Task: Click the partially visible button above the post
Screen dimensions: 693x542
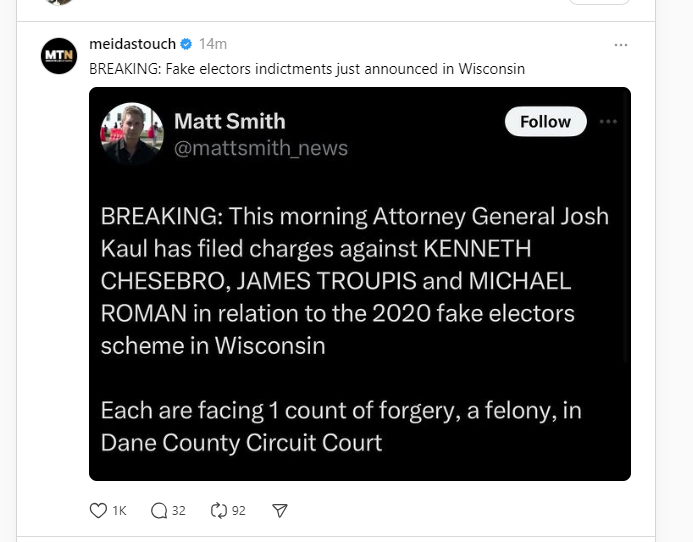Action: point(600,2)
